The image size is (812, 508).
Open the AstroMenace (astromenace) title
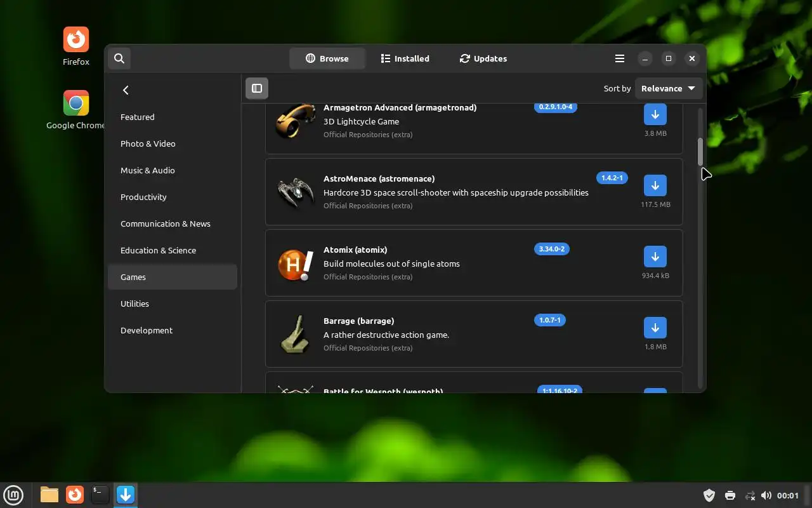pyautogui.click(x=379, y=178)
